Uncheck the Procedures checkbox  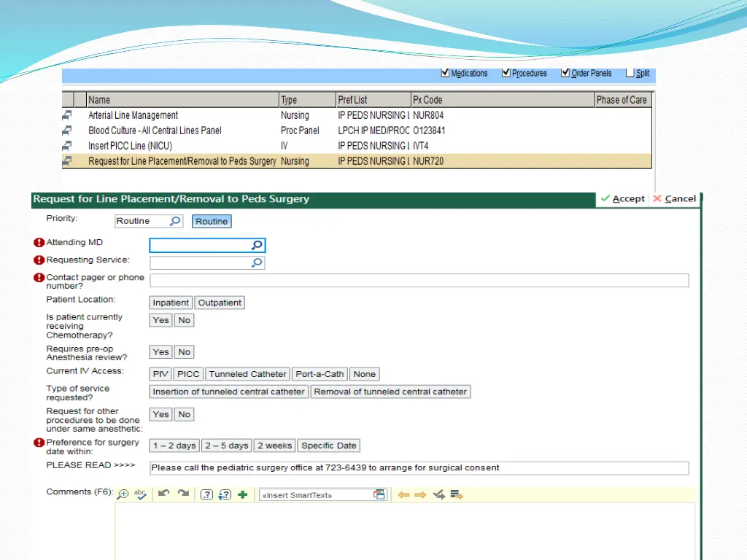(506, 73)
